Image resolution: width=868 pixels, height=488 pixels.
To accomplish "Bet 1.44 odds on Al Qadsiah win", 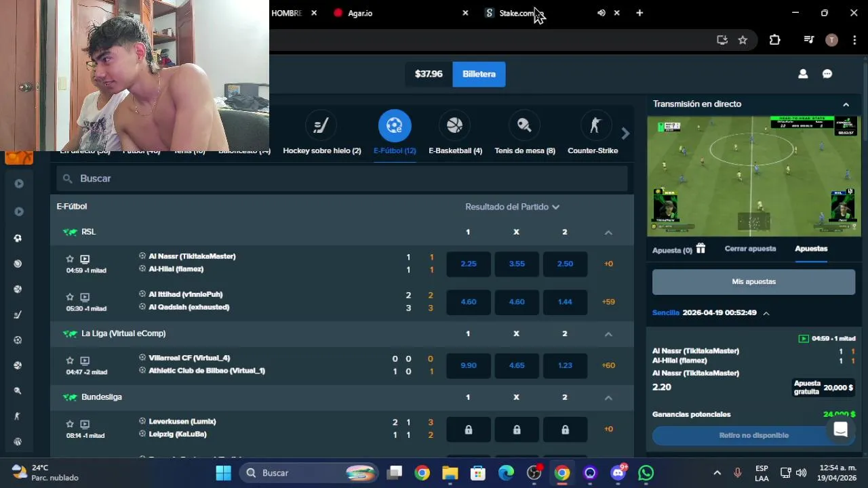I will point(565,302).
